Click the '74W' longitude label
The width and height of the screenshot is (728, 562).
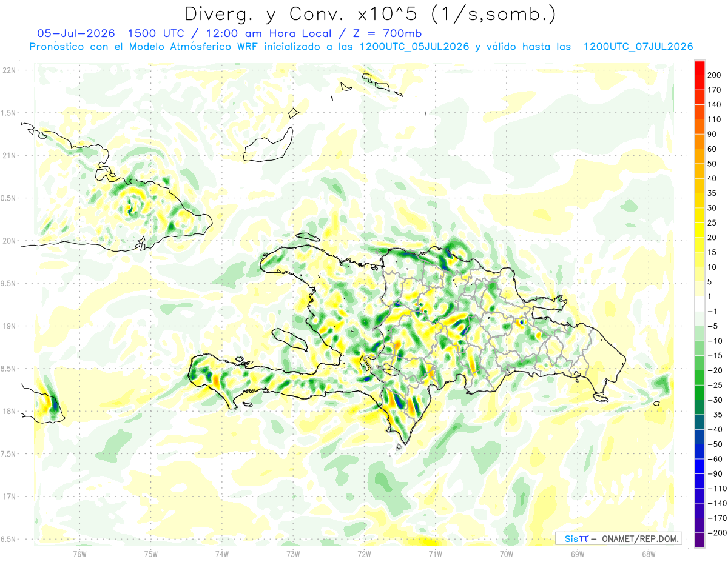coord(222,554)
